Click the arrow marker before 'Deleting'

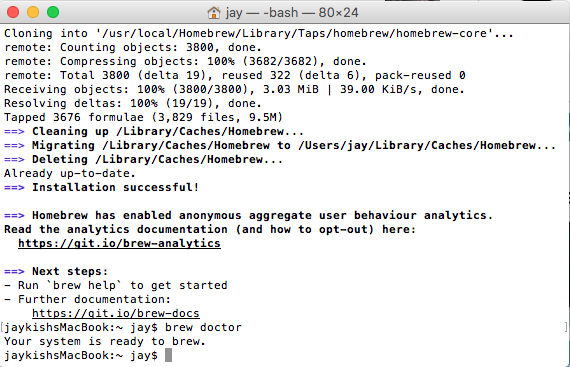click(x=14, y=160)
